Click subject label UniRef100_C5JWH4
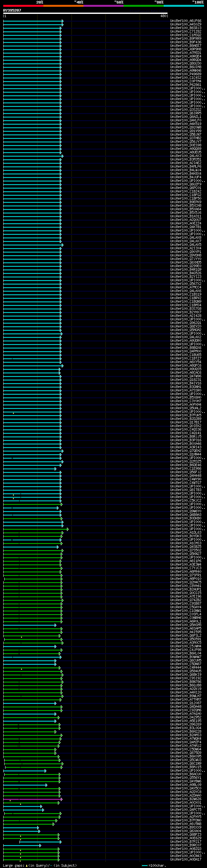This screenshot has width=207, height=868. [186, 646]
